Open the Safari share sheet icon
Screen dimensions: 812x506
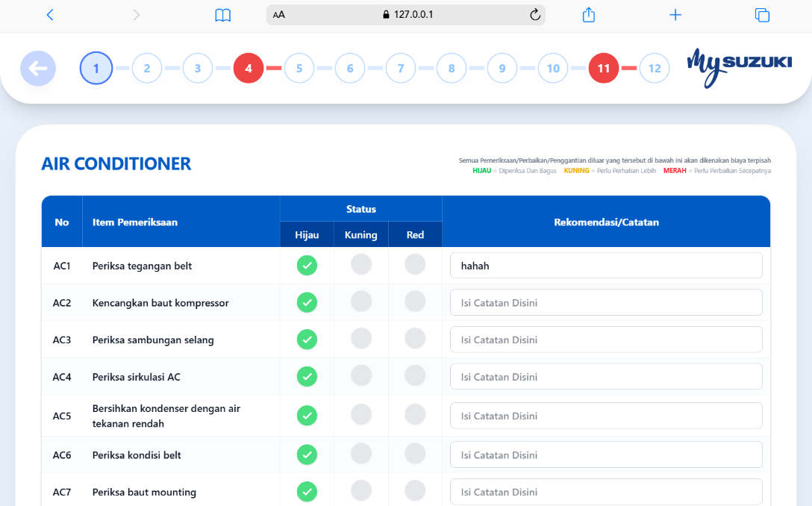[x=589, y=14]
